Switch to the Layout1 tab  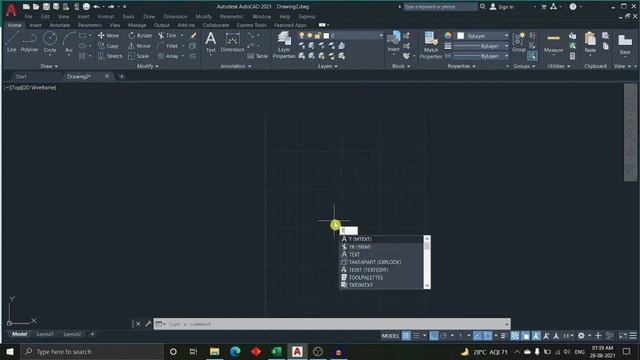(x=45, y=334)
